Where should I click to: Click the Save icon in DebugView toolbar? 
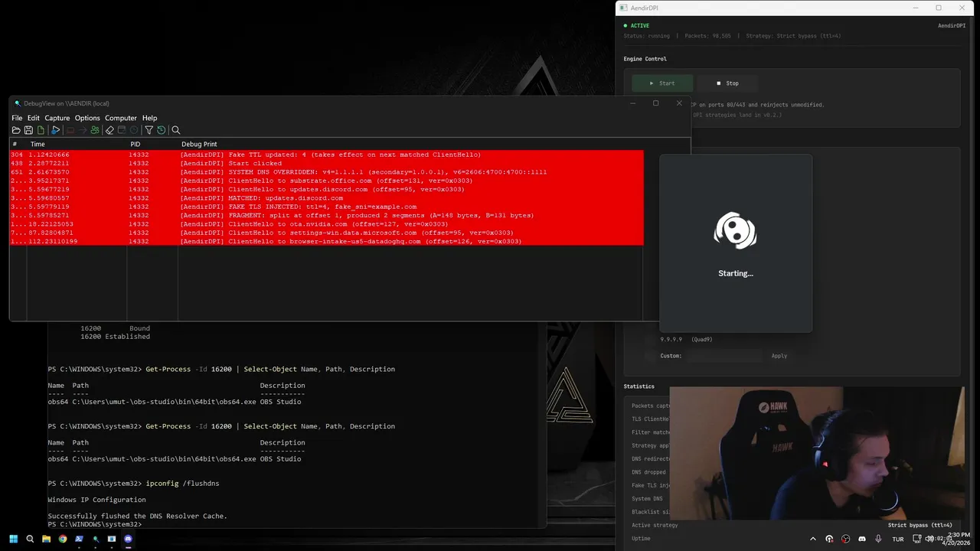(x=28, y=130)
